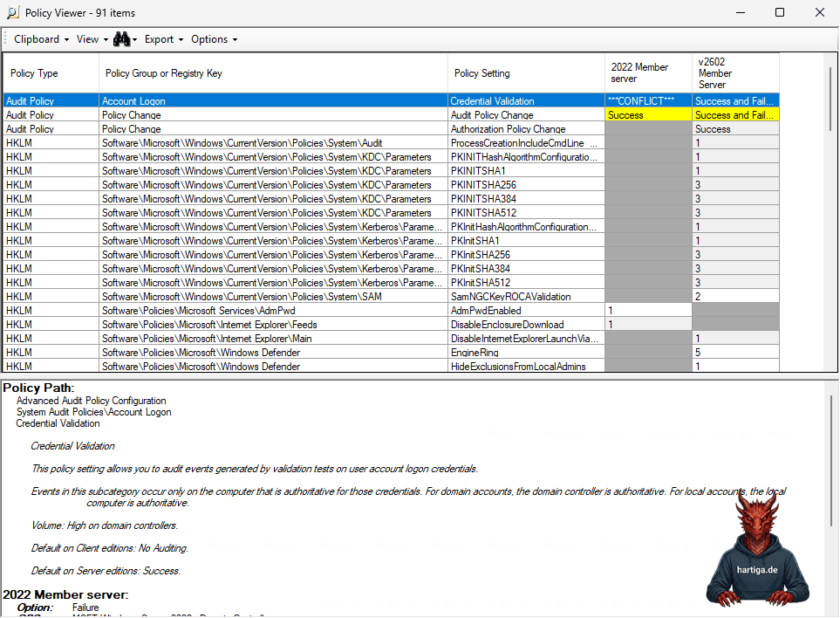Click the Policies\System\SAM registry key cell
Viewport: 840px width, 618px height.
click(x=273, y=296)
